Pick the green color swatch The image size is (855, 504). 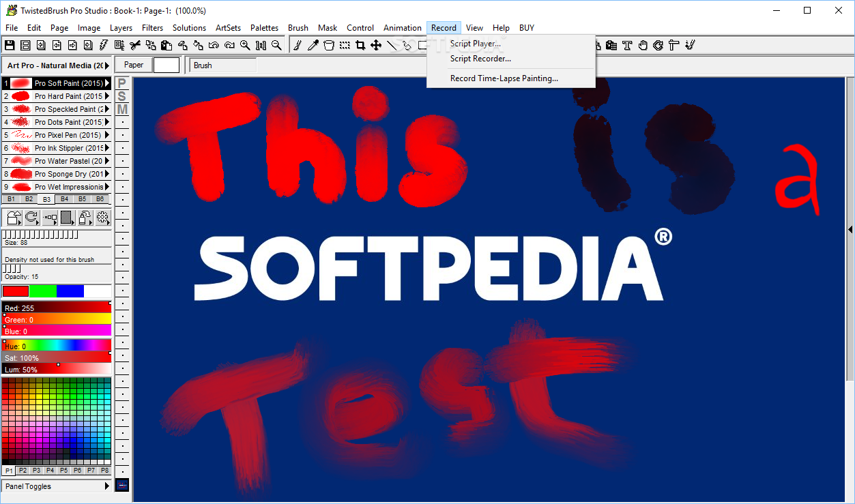pos(42,291)
